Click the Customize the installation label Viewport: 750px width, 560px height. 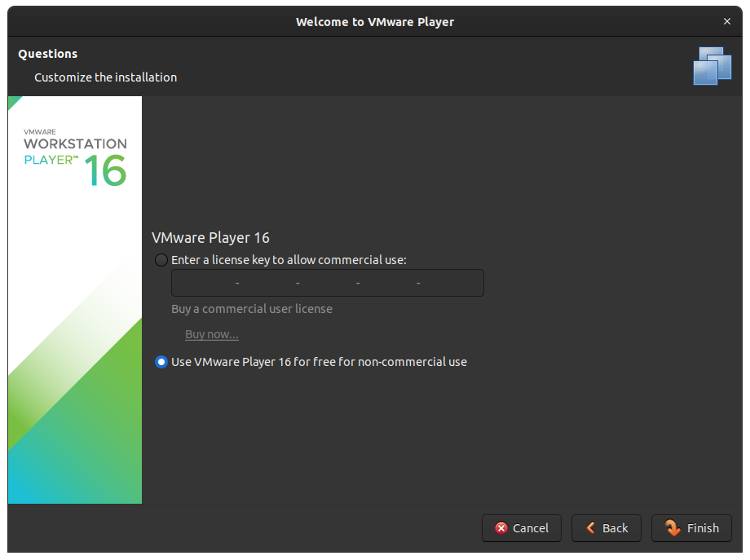[x=105, y=77]
